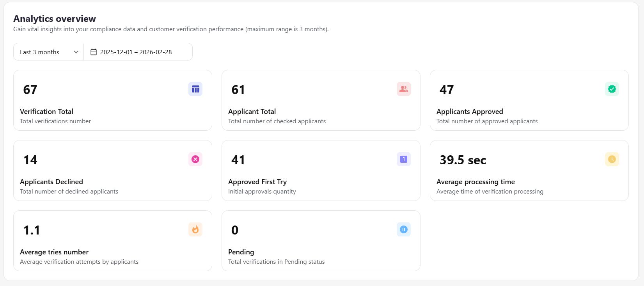Image resolution: width=644 pixels, height=286 pixels.
Task: Click the Pending card title
Action: coord(241,252)
